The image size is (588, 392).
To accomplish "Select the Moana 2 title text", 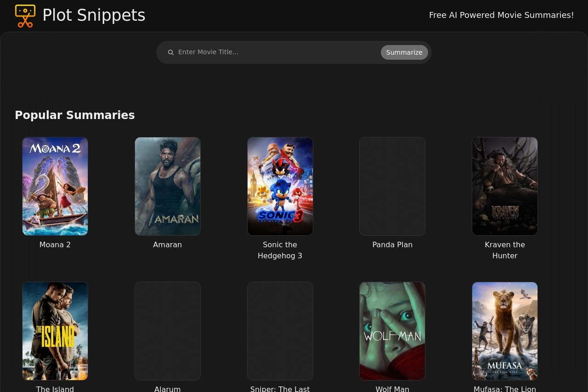I will 55,245.
